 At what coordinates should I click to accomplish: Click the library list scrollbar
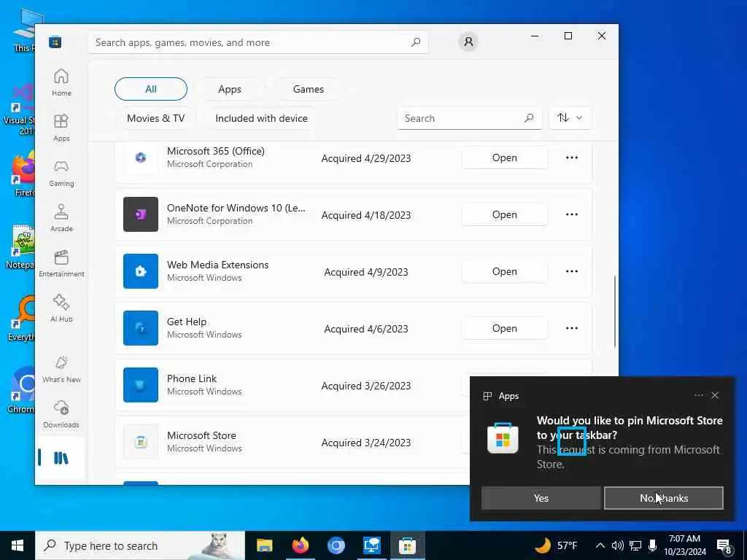coord(614,312)
